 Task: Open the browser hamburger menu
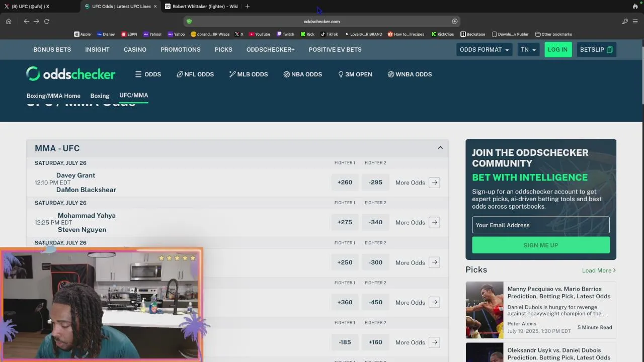635,21
